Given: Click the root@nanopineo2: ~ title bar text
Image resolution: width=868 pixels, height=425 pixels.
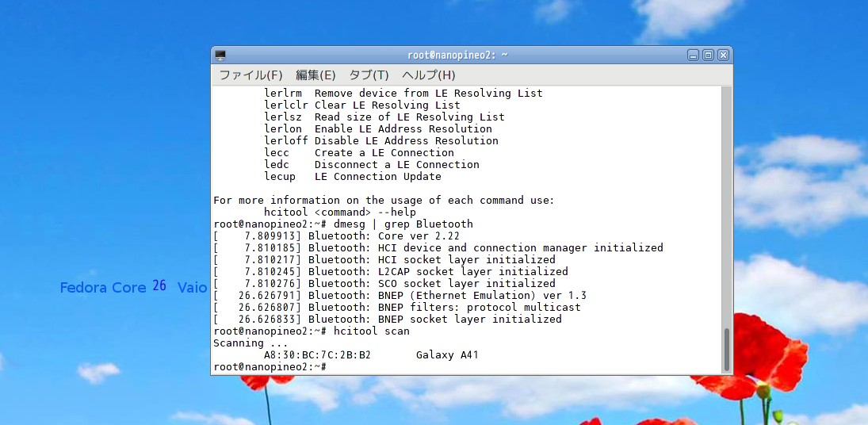Looking at the screenshot, I should tap(457, 56).
